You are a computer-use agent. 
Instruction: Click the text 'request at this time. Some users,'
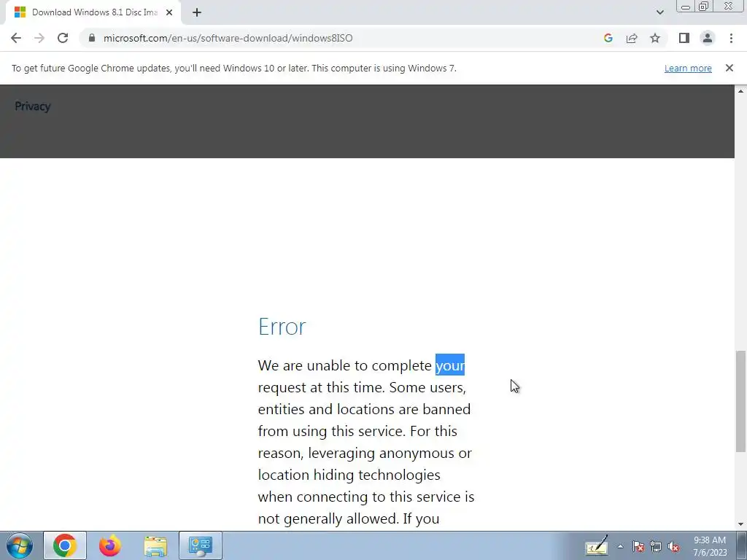click(x=362, y=388)
